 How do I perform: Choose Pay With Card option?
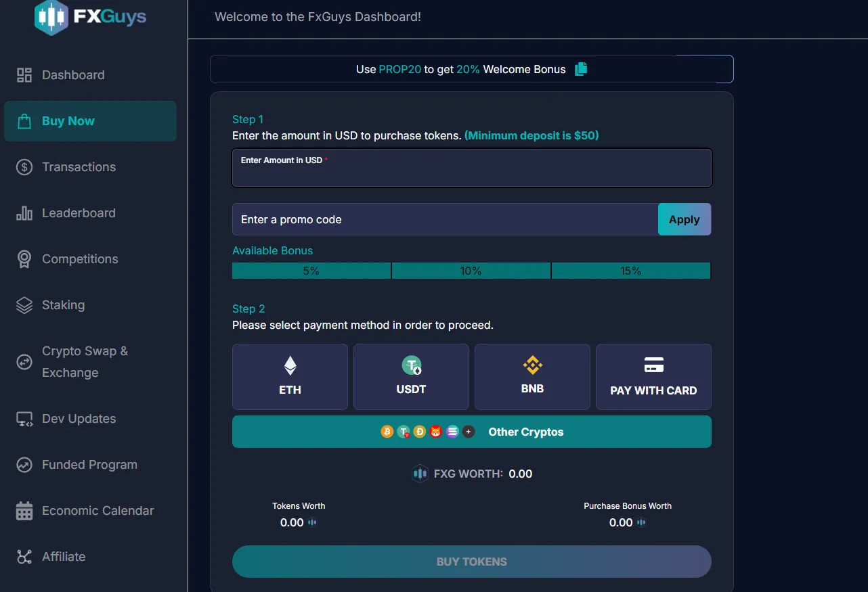[x=653, y=377]
